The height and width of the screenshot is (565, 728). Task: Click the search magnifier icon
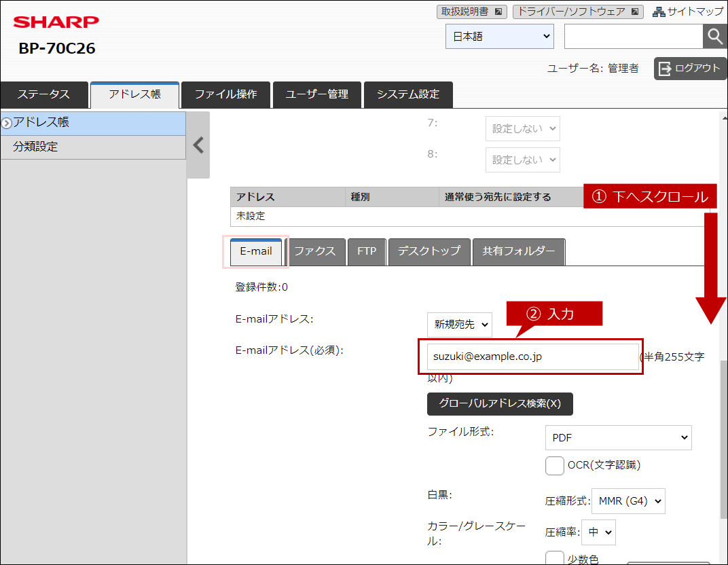click(x=714, y=36)
